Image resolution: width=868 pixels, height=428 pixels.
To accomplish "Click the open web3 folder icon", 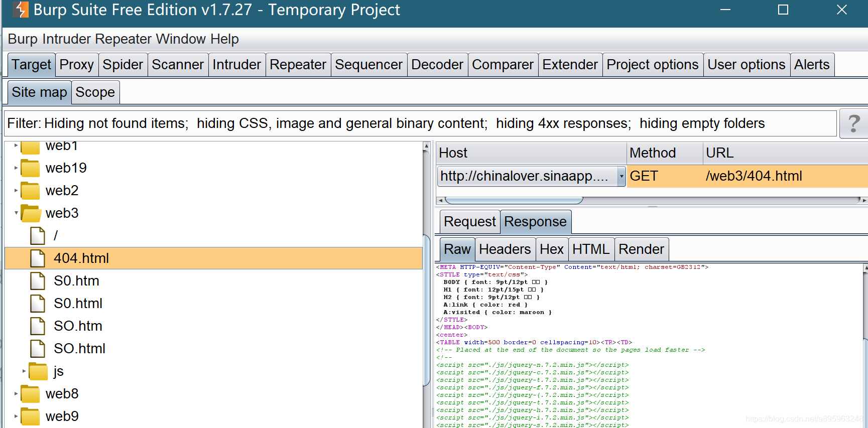I will click(31, 213).
